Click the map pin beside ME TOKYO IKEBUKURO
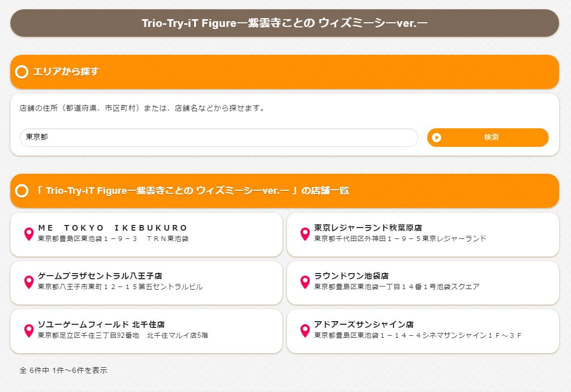 (29, 234)
